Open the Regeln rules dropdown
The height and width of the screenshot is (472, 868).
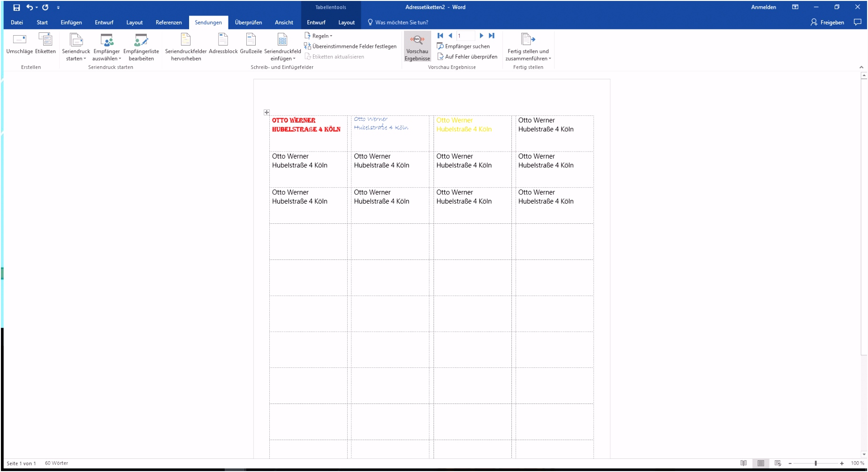[x=319, y=36]
